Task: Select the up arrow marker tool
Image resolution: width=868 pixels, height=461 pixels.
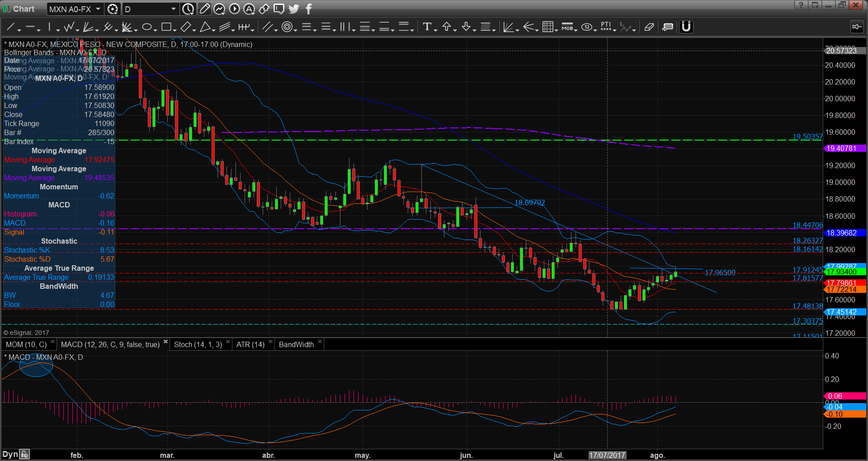Action: (447, 27)
